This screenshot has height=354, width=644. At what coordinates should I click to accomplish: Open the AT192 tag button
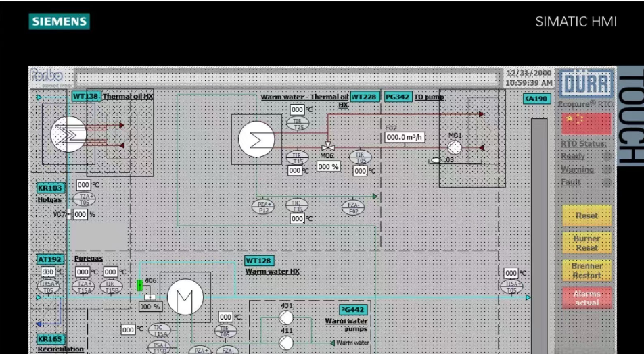point(51,259)
